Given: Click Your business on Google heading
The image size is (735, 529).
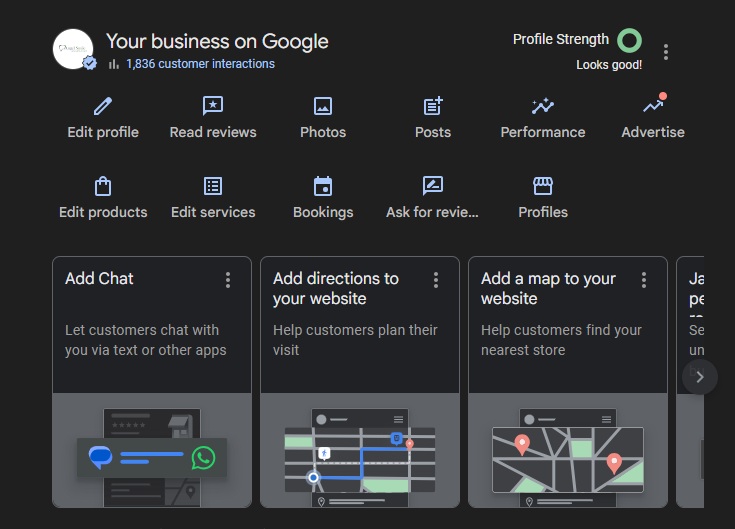Looking at the screenshot, I should [217, 41].
